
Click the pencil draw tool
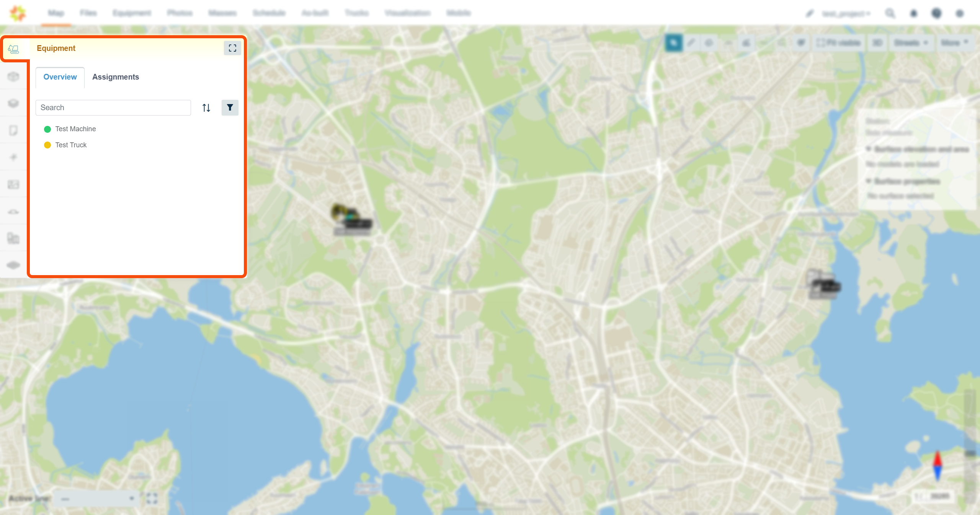click(x=691, y=43)
